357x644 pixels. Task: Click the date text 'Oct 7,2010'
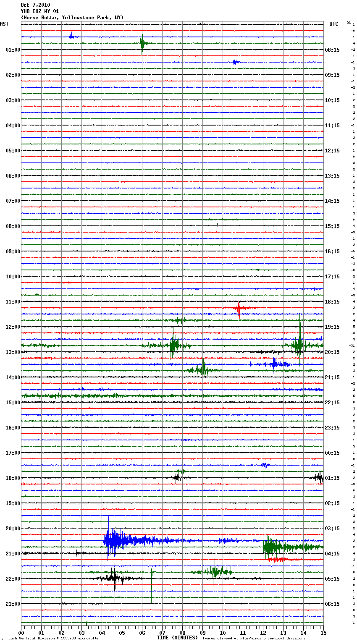pyautogui.click(x=35, y=5)
